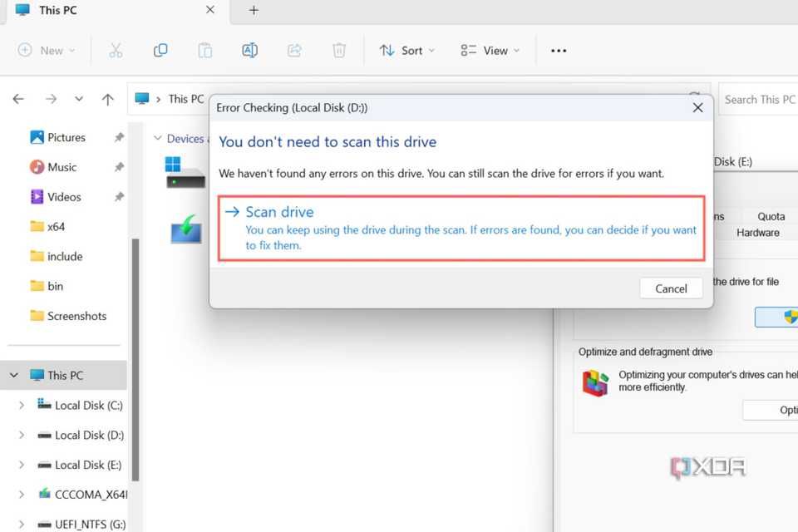Navigate up one folder level arrow
The width and height of the screenshot is (798, 532).
point(107,99)
